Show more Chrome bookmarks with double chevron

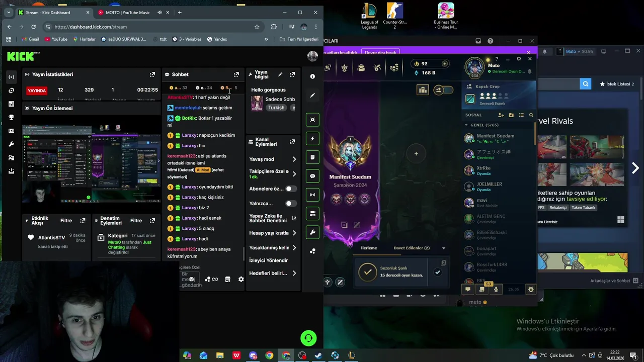[x=266, y=39]
